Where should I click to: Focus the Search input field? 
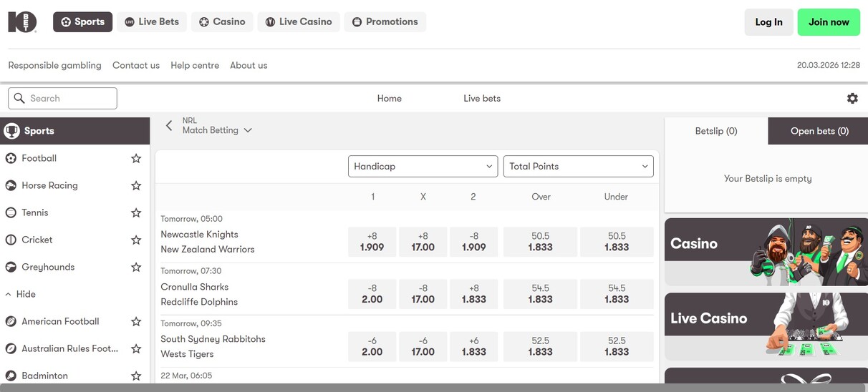pos(62,98)
